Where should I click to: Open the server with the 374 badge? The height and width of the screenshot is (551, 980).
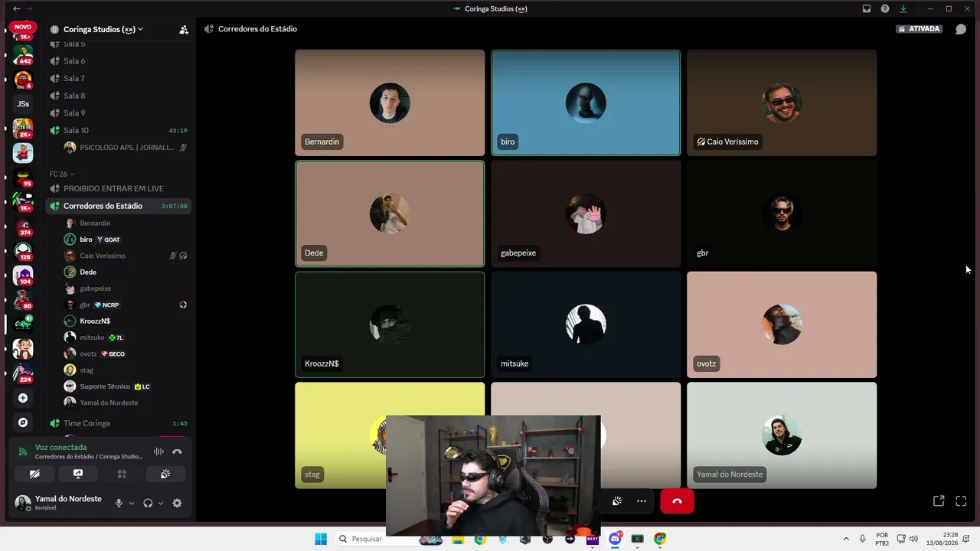click(23, 227)
